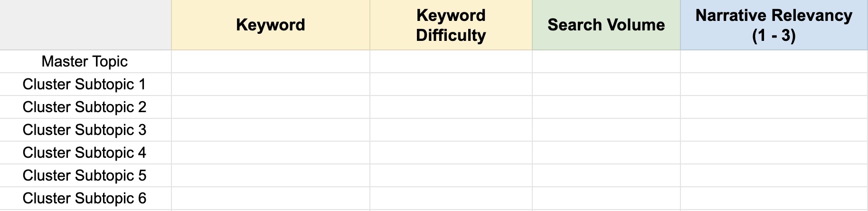868x211 pixels.
Task: Select Cluster Subtopic 2 Narrative Relevancy cell
Action: 774,107
